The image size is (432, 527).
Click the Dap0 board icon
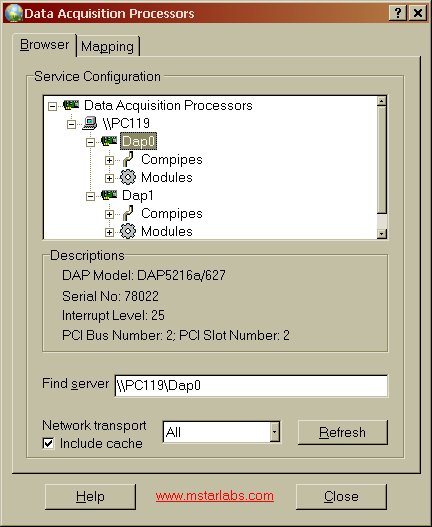(109, 141)
